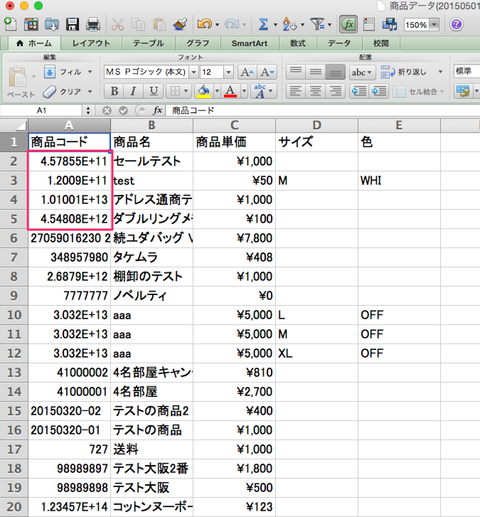480x517 pixels.
Task: Open the font name dropdown
Action: click(x=194, y=72)
